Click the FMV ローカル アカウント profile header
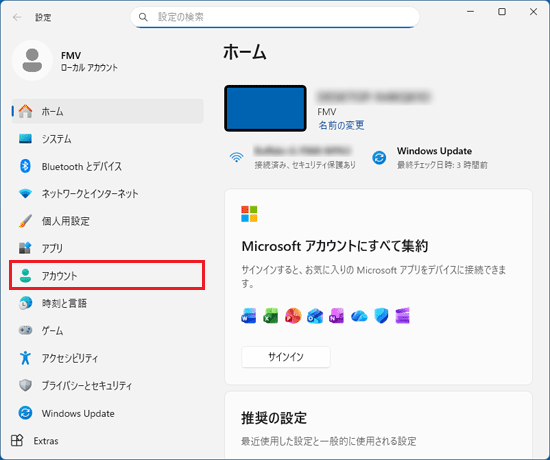 click(65, 60)
